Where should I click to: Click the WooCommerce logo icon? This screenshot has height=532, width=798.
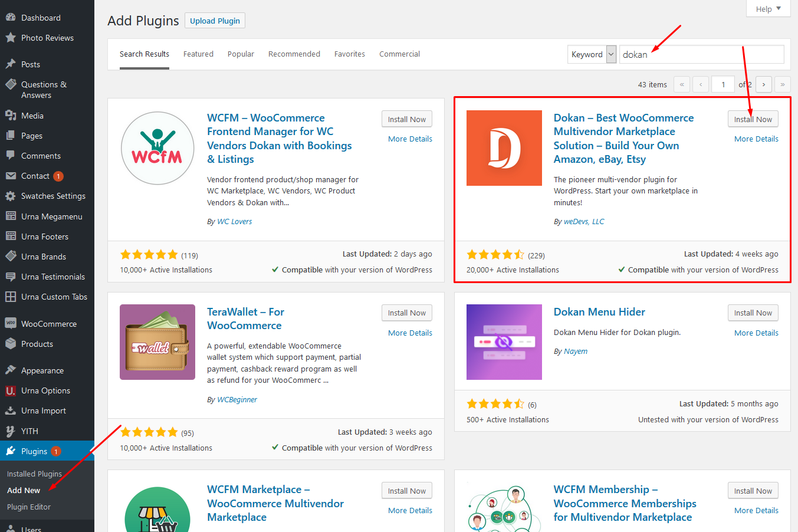tap(11, 324)
